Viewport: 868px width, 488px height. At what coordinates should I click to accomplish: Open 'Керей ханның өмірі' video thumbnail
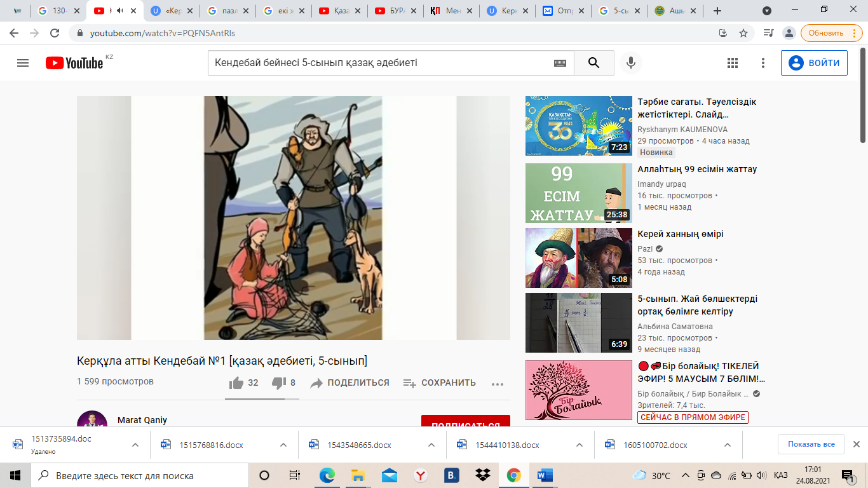click(x=579, y=258)
